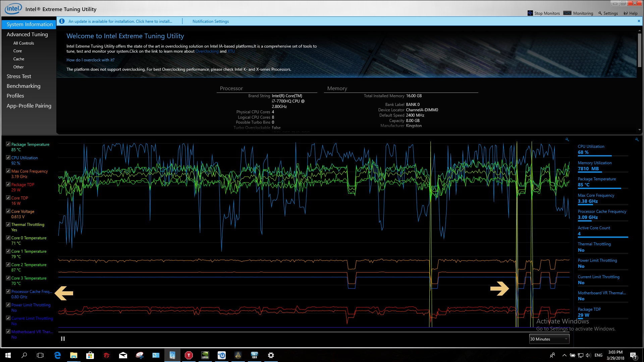Follow the Overclocking link

pyautogui.click(x=207, y=51)
